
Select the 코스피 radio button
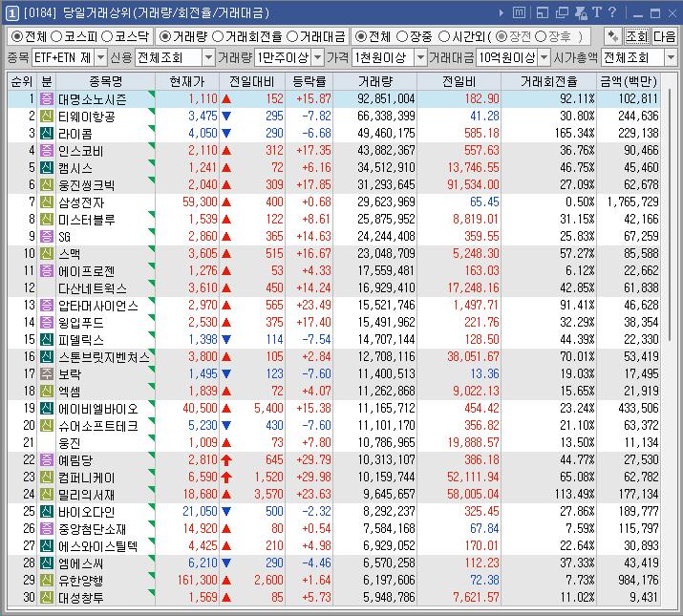click(x=56, y=36)
